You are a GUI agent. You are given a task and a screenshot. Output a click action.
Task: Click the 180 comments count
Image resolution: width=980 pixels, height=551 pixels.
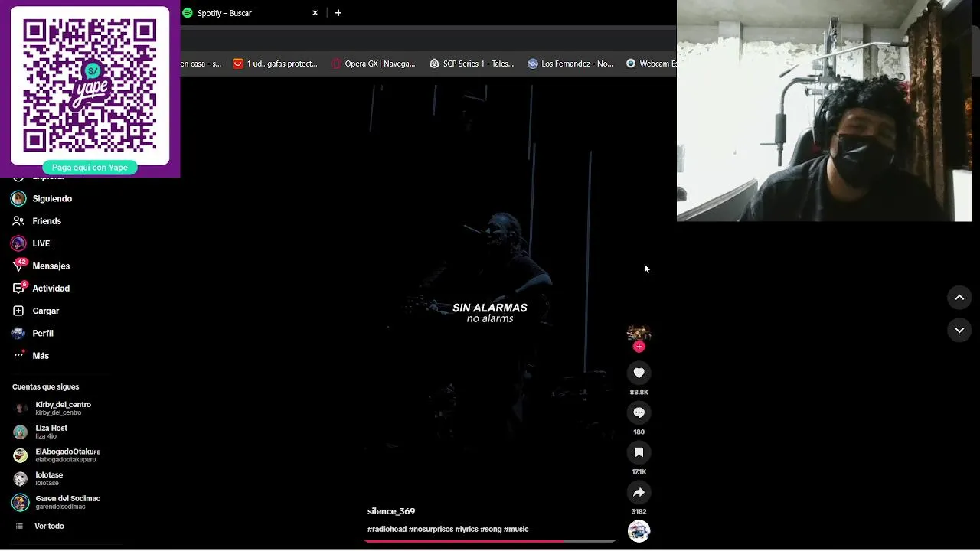click(x=639, y=432)
